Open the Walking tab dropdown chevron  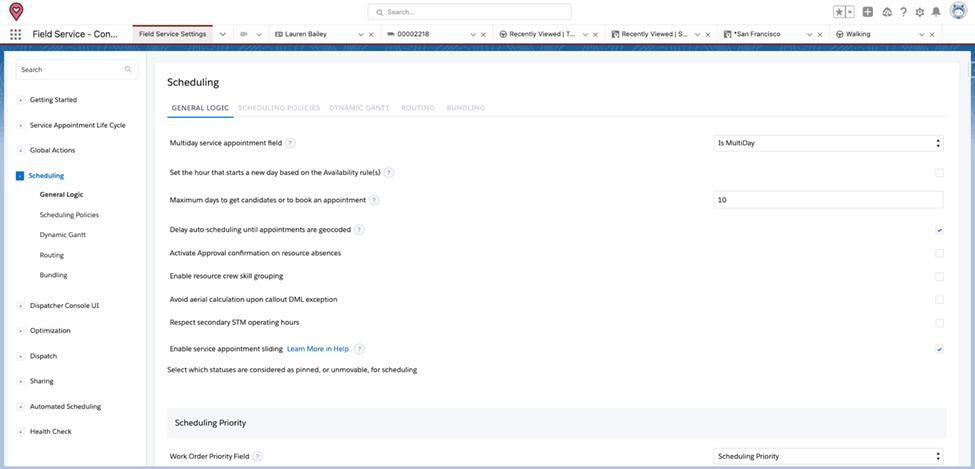pyautogui.click(x=922, y=35)
